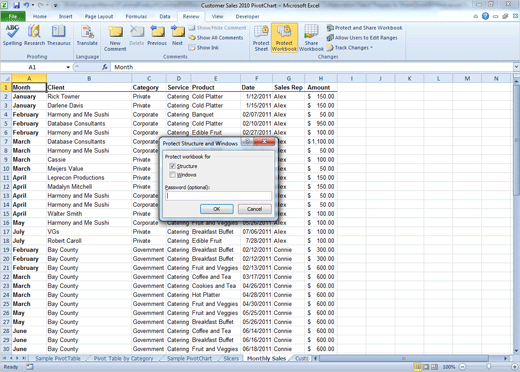Click the zoom out minus button
This screenshot has width=520, height=372.
click(x=463, y=367)
